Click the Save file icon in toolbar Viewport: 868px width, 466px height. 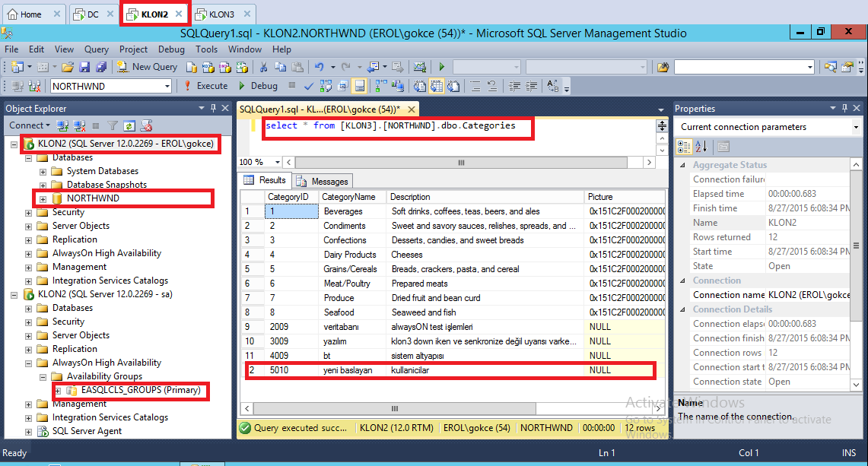[x=85, y=67]
